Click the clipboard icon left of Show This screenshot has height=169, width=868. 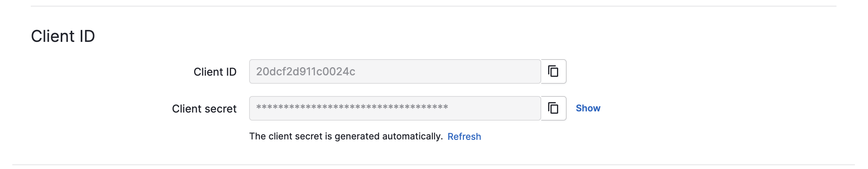[553, 108]
